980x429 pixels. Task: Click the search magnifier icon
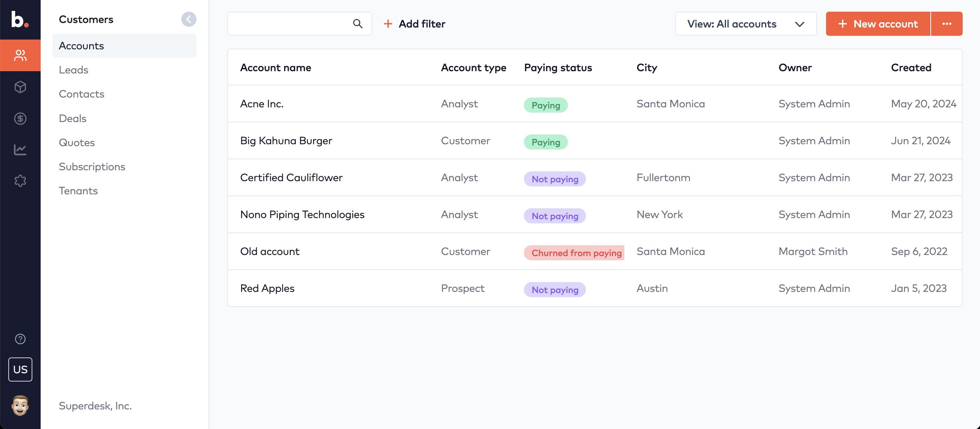point(358,24)
